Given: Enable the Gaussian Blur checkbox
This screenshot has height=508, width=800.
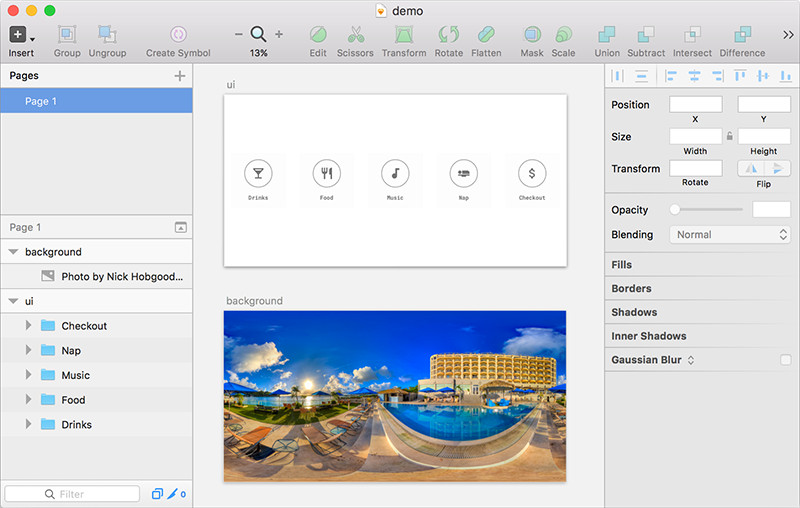Looking at the screenshot, I should pos(785,360).
